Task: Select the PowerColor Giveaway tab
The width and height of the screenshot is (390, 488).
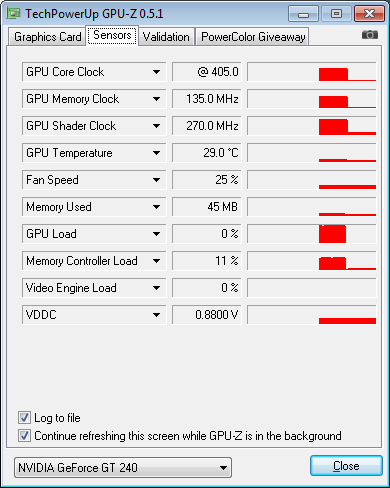Action: [253, 37]
